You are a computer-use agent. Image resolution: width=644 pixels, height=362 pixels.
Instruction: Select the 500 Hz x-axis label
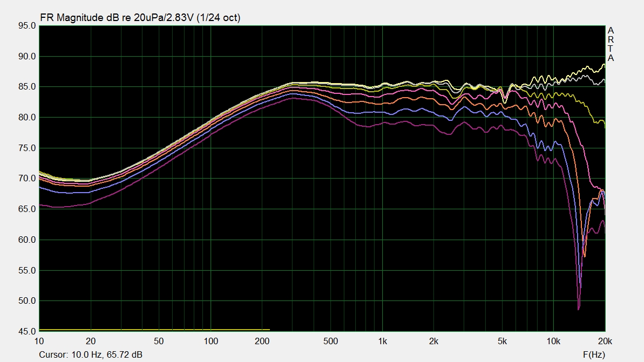330,341
